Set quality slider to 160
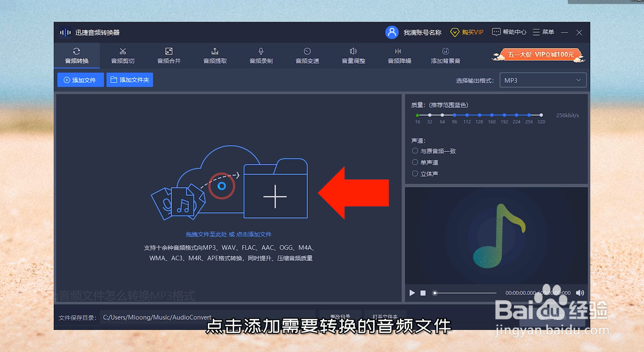This screenshot has height=352, width=644. [x=492, y=115]
